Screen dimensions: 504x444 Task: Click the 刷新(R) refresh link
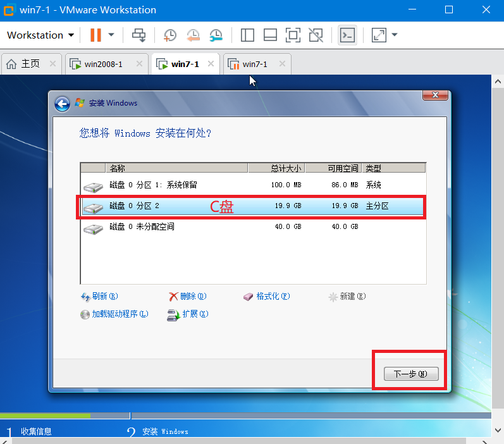[99, 296]
